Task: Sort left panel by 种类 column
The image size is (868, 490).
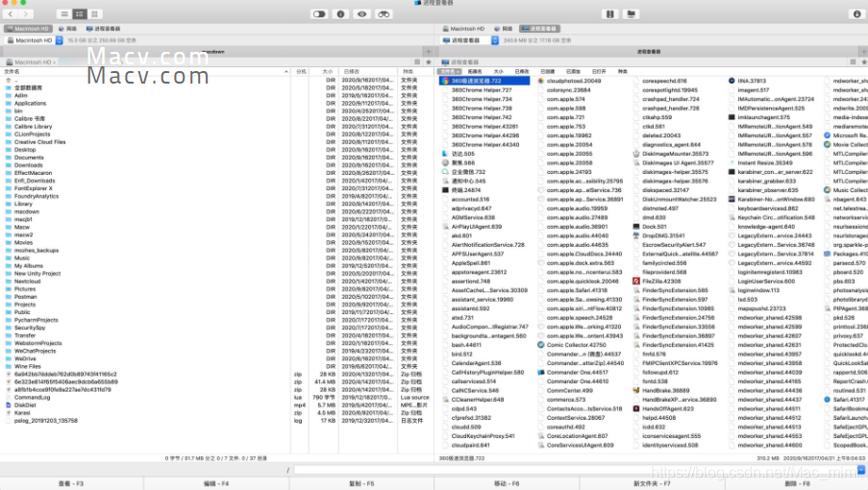Action: 415,71
